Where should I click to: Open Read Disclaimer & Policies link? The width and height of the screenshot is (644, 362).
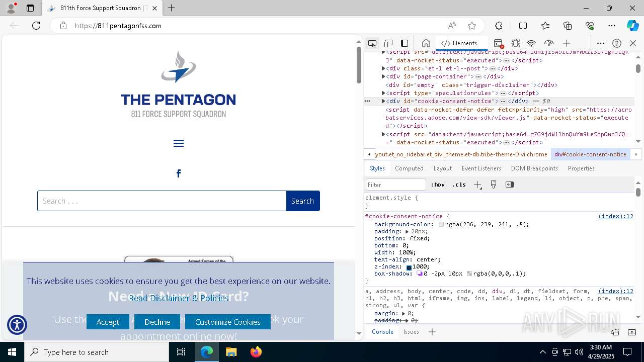179,298
